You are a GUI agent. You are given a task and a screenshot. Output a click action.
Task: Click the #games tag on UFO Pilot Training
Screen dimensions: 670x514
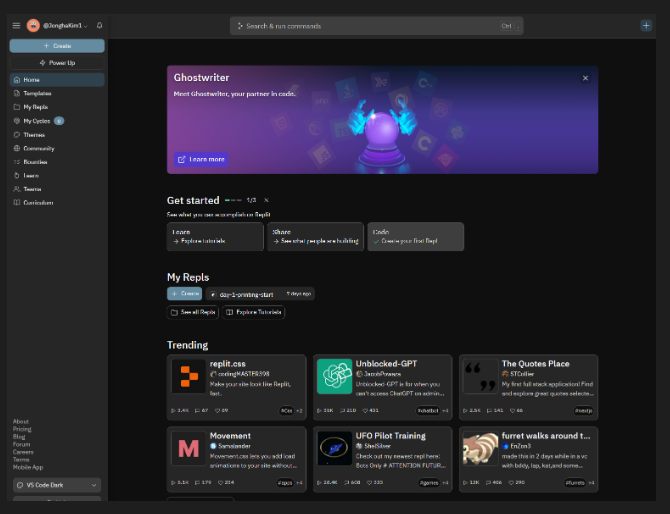(x=429, y=482)
